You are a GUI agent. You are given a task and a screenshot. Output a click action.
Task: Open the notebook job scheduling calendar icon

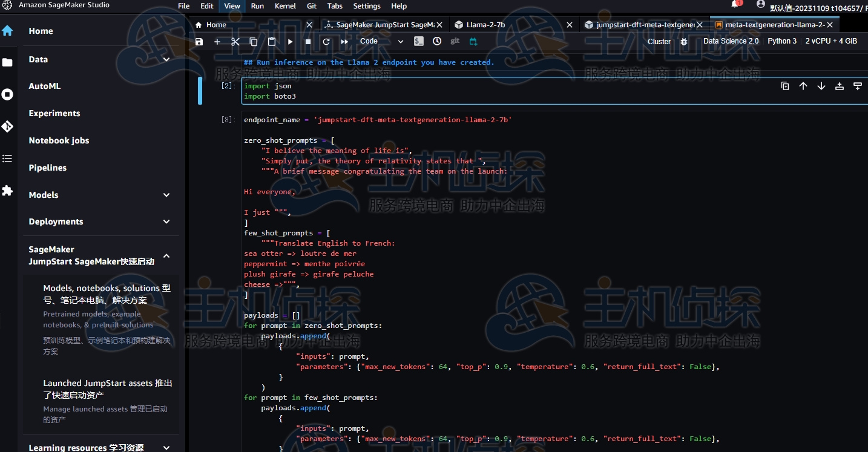tap(473, 42)
